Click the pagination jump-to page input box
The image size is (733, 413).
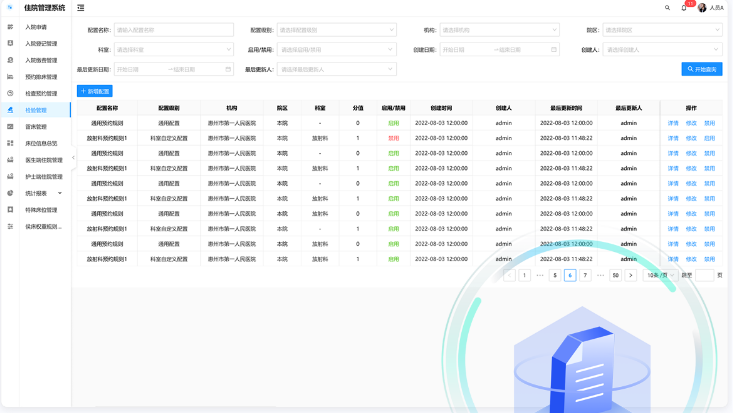click(704, 275)
